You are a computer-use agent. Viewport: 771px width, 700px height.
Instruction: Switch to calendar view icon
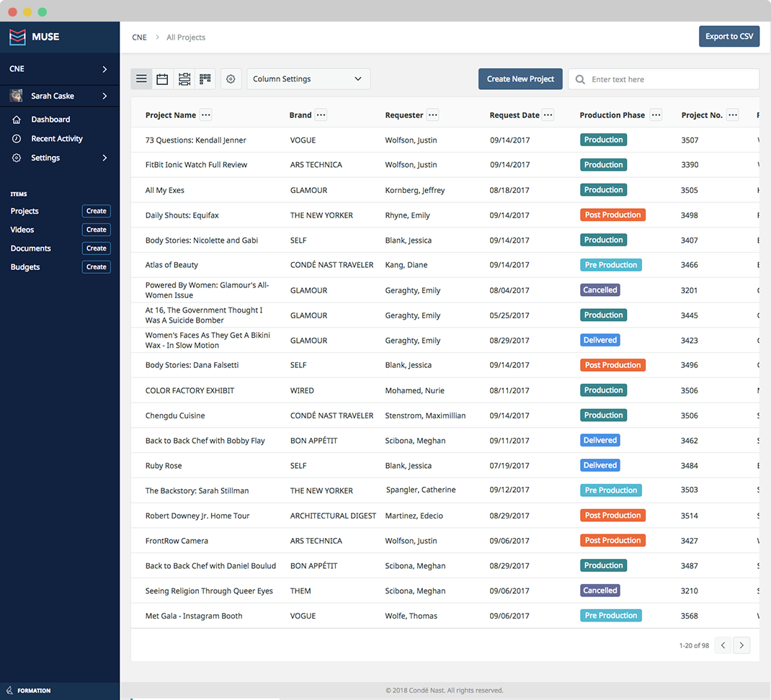tap(162, 78)
